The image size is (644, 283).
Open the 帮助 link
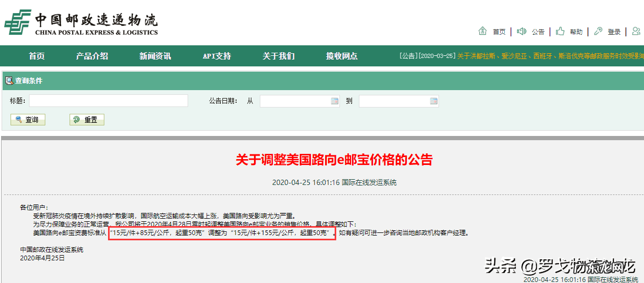576,32
